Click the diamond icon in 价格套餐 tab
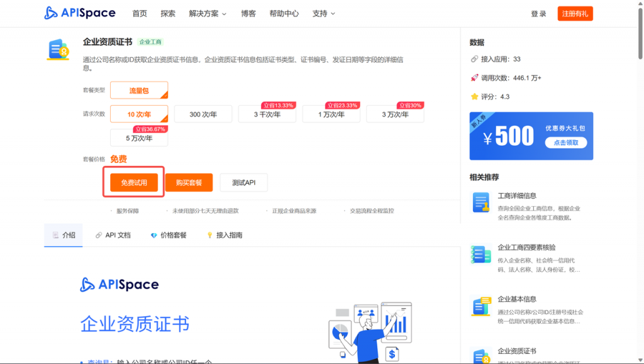Viewport: 644px width, 364px height. click(x=153, y=235)
